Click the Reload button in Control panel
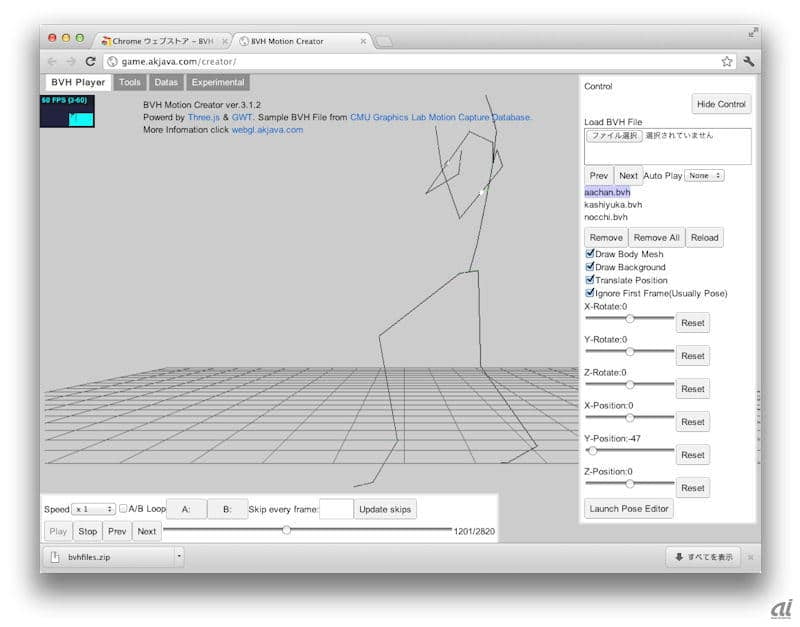800x627 pixels. pyautogui.click(x=704, y=238)
